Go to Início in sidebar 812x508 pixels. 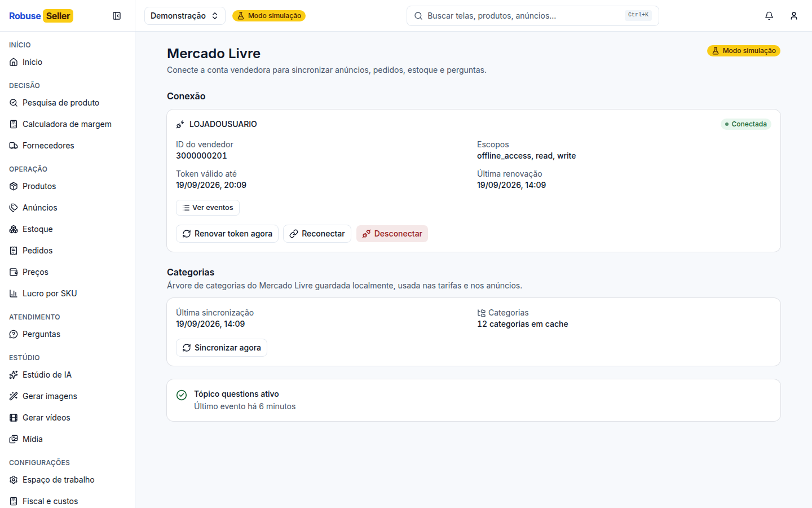[x=68, y=62]
